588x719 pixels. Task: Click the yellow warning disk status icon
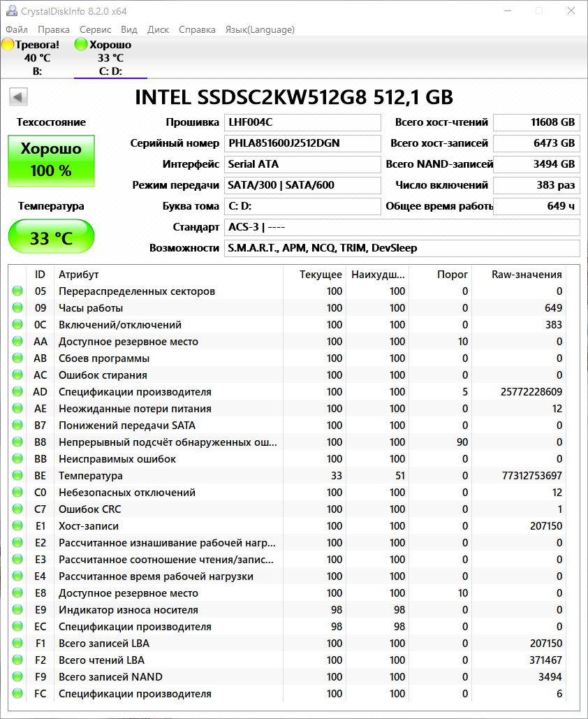click(x=8, y=45)
